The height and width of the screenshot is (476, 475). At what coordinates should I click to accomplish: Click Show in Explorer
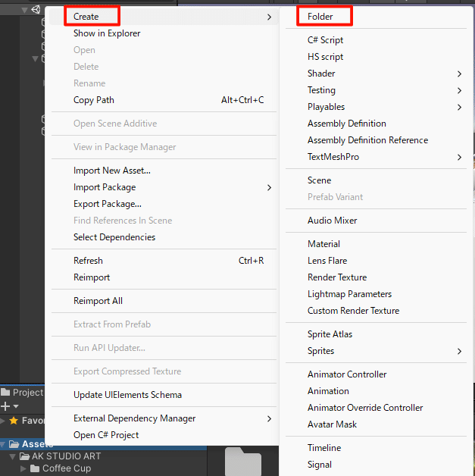click(x=107, y=33)
